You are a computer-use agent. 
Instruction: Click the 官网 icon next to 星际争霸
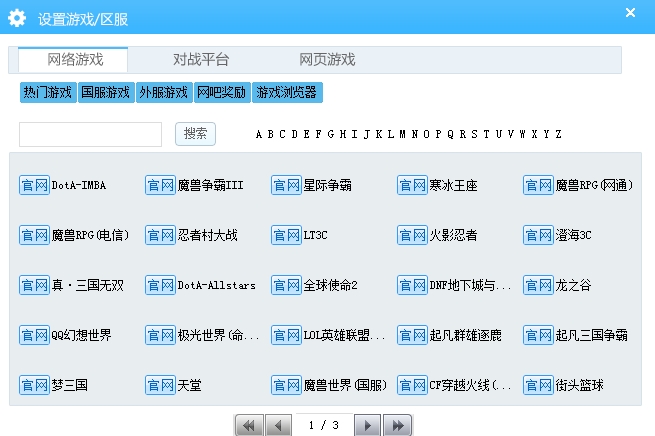pyautogui.click(x=287, y=185)
